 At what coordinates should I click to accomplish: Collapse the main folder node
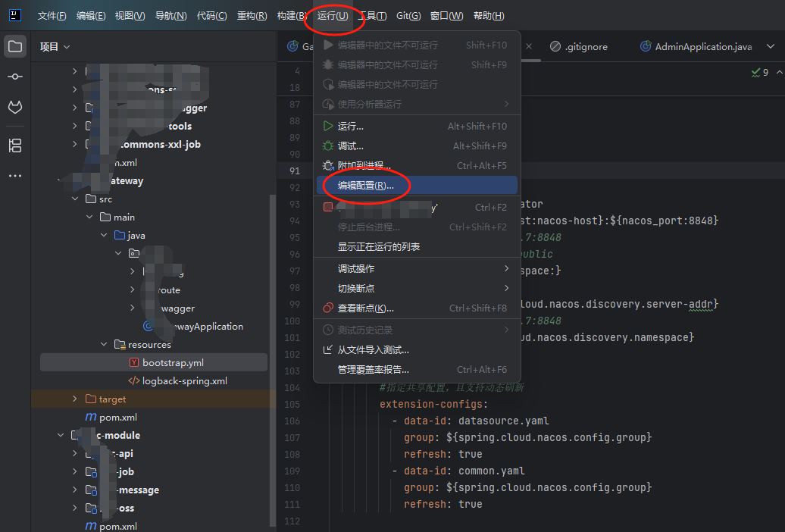point(89,217)
